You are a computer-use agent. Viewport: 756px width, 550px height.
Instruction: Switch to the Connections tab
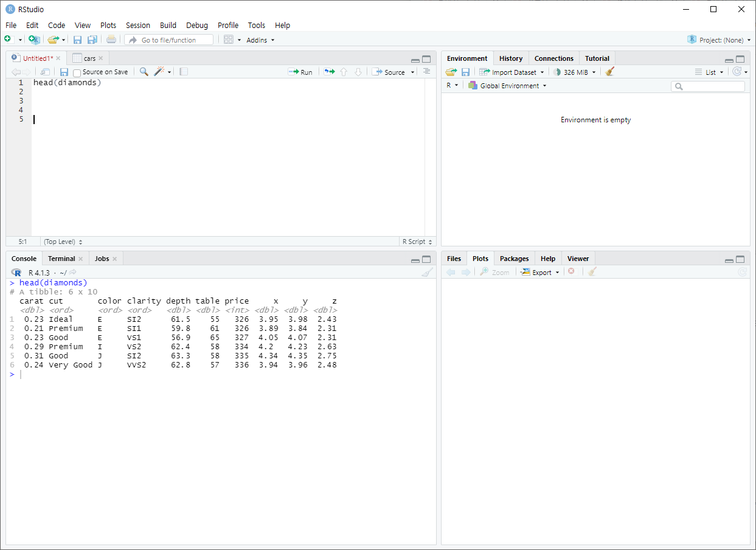(554, 58)
